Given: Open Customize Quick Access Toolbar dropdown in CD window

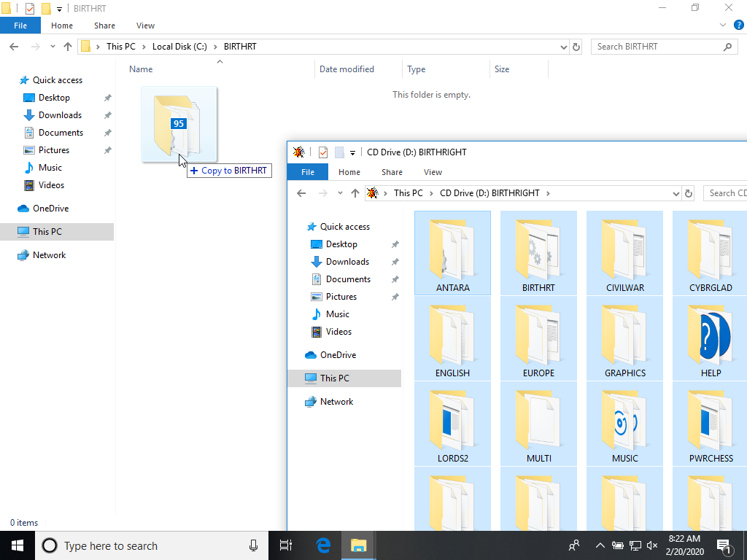Looking at the screenshot, I should pyautogui.click(x=352, y=152).
